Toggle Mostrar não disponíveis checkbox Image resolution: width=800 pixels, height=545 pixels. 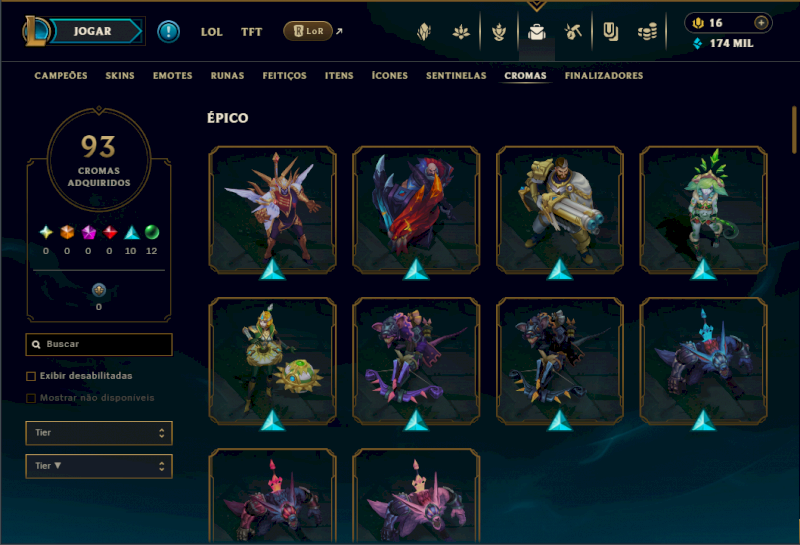31,398
